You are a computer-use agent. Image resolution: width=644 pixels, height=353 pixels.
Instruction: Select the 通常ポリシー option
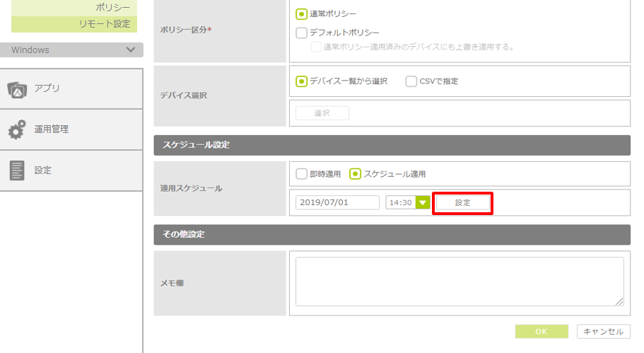[302, 13]
